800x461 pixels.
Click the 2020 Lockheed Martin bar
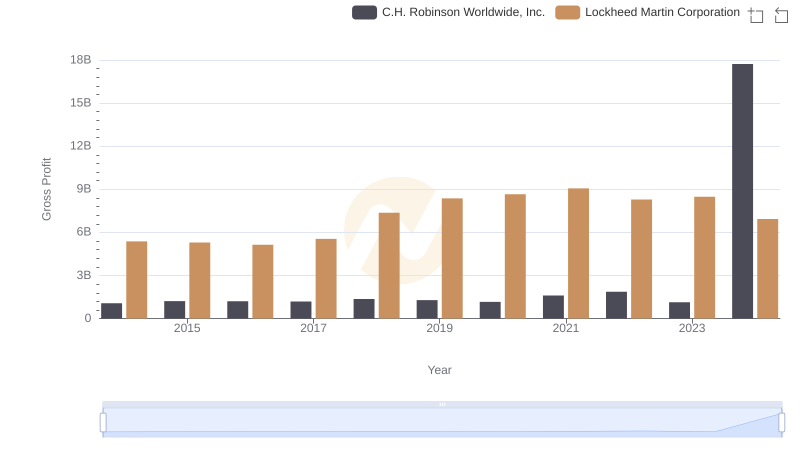[515, 256]
